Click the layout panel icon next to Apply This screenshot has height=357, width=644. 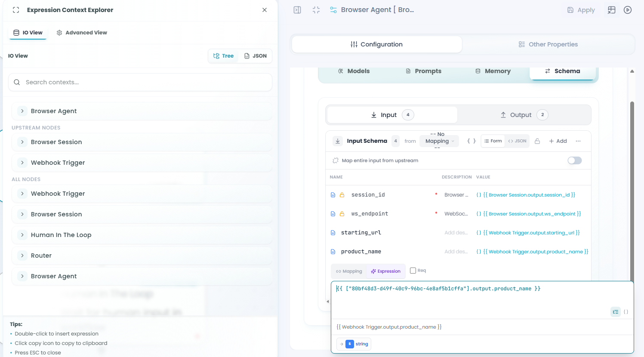pos(611,10)
